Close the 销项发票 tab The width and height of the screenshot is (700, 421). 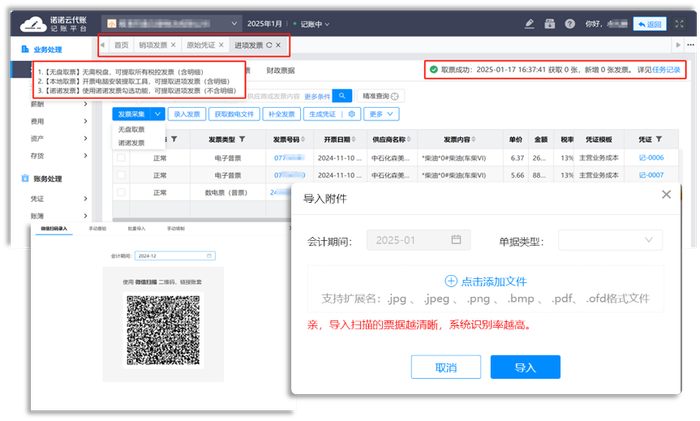click(173, 45)
